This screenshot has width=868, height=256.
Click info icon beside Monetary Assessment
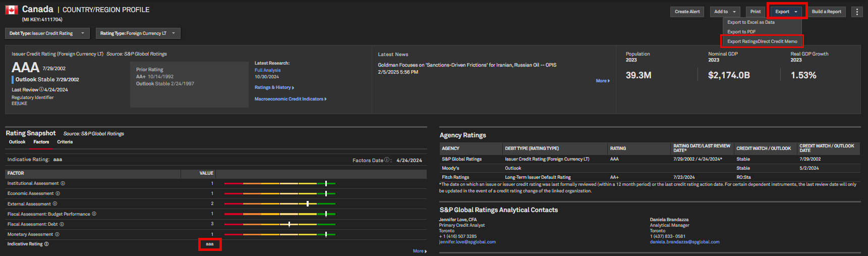point(57,234)
